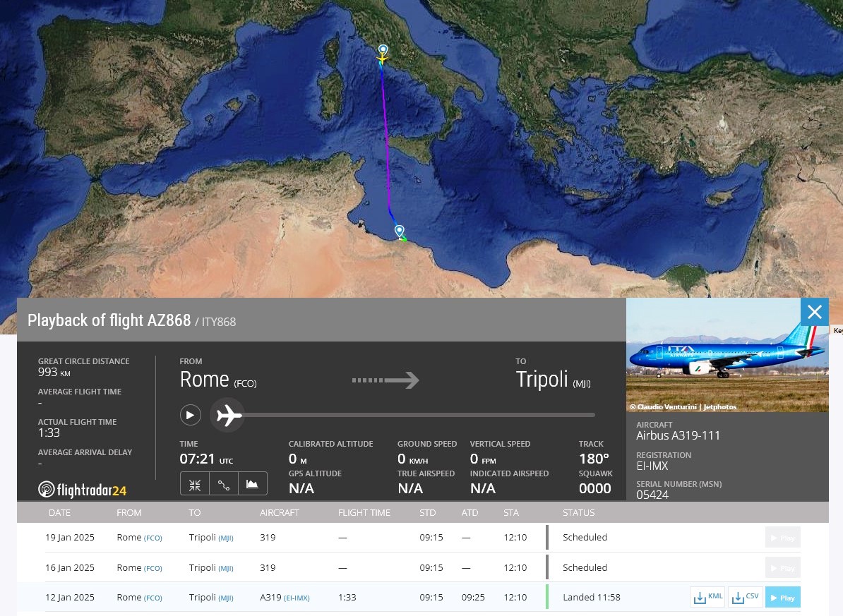Click the 'Airbus A319-111' aircraft text
This screenshot has width=843, height=616.
678,435
